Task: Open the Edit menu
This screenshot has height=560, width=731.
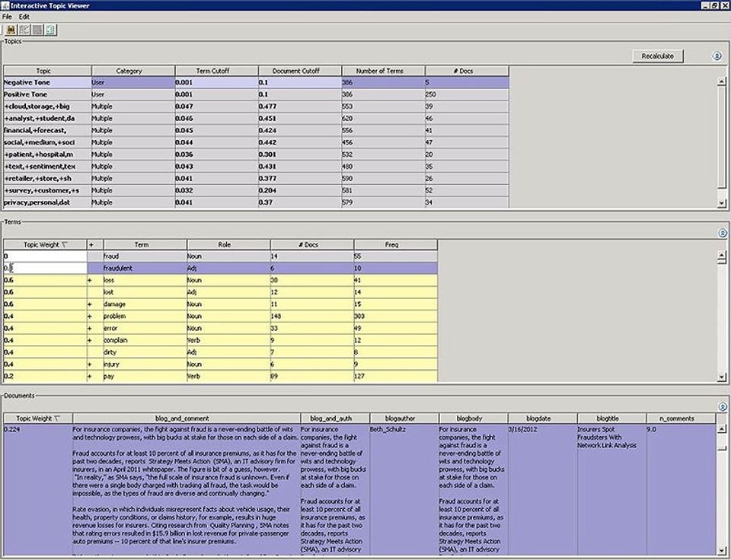Action: coord(24,17)
